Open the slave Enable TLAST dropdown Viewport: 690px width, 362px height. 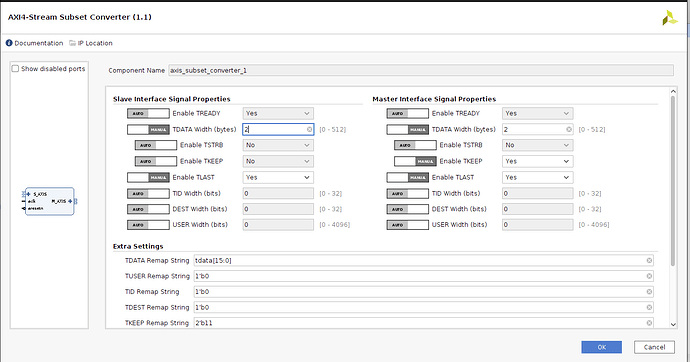coord(278,178)
